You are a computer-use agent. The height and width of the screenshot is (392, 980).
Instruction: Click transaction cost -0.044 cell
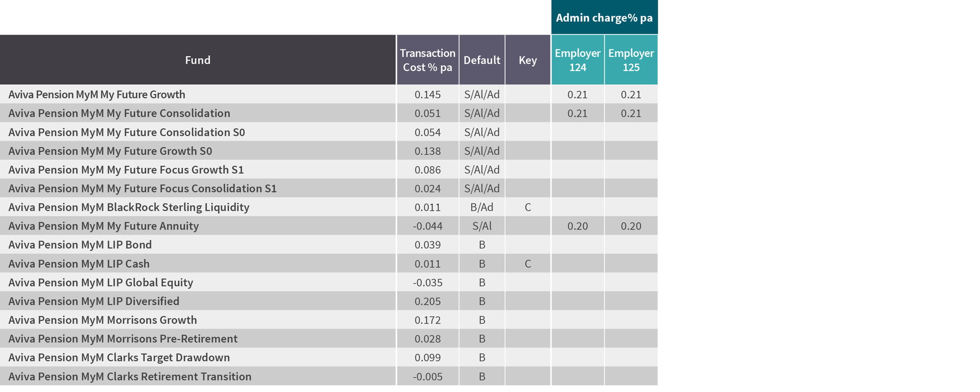[x=428, y=226]
